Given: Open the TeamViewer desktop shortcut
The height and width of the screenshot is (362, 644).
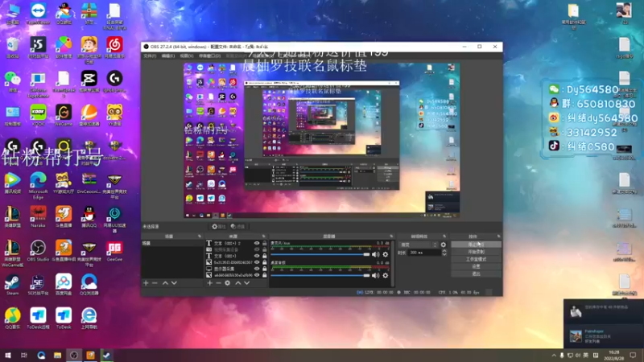Looking at the screenshot, I should pos(38,13).
